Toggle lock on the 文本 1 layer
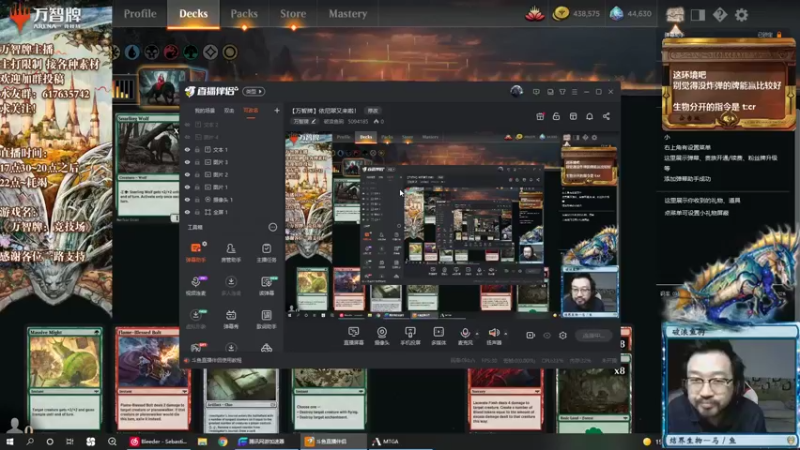Screen dimensions: 800x450 pos(197,149)
